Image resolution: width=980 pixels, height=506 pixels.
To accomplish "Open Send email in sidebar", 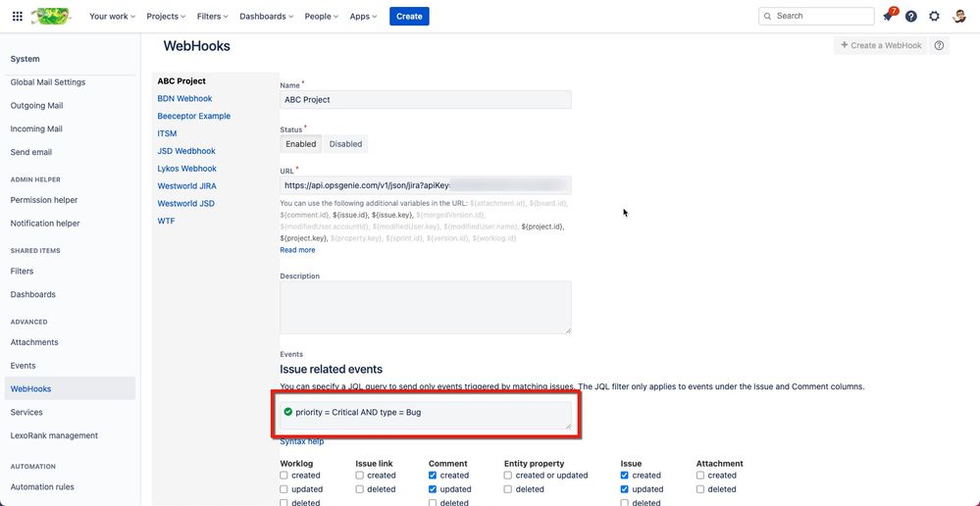I will coord(31,152).
